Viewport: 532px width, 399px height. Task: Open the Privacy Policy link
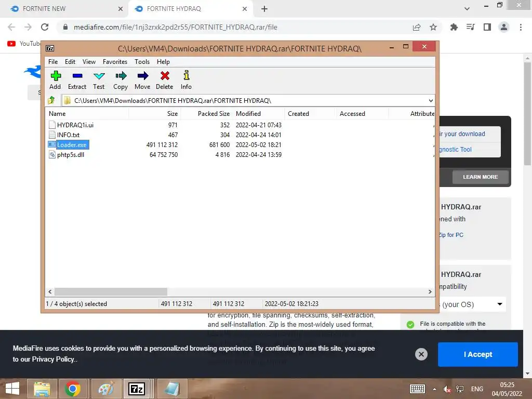click(x=53, y=360)
